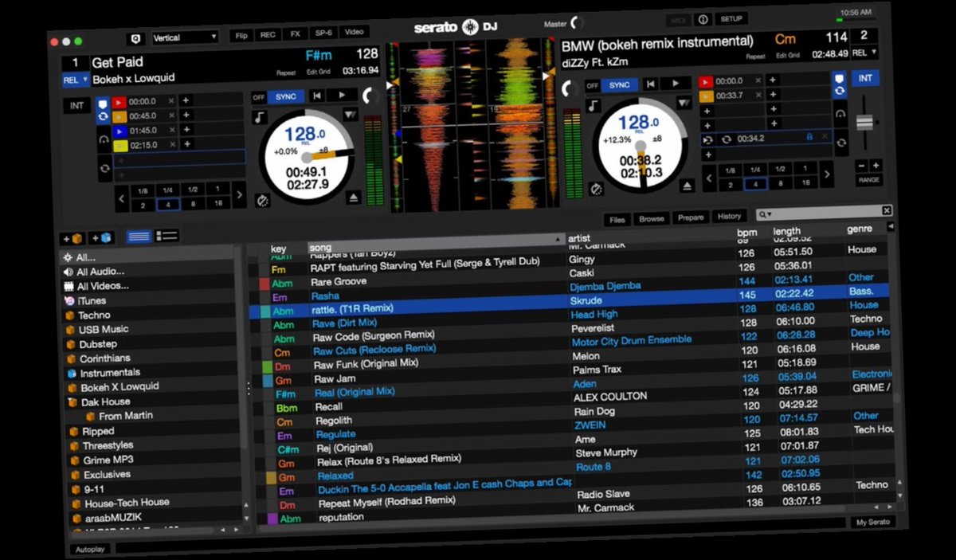Eject the track from deck 1

coord(355,197)
